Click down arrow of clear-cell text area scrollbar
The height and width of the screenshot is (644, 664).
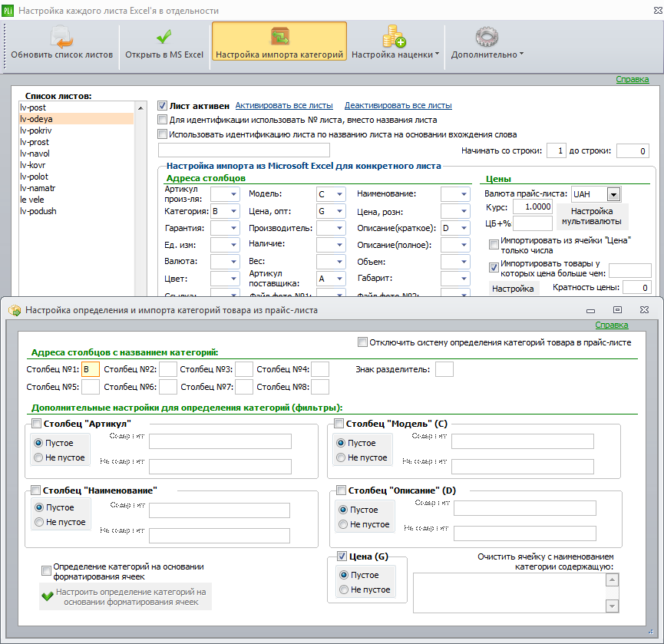(612, 606)
